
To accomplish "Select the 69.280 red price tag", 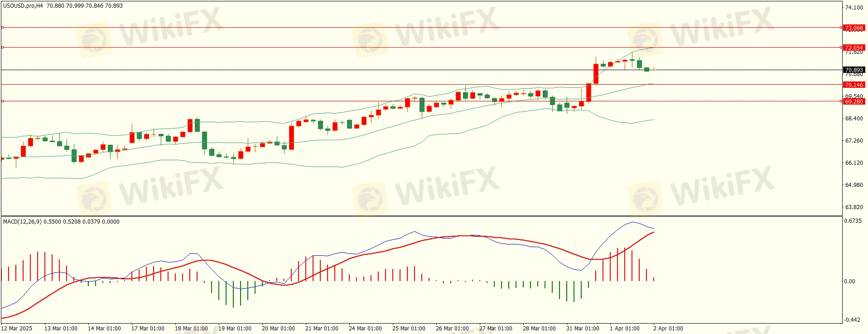I will [x=854, y=102].
